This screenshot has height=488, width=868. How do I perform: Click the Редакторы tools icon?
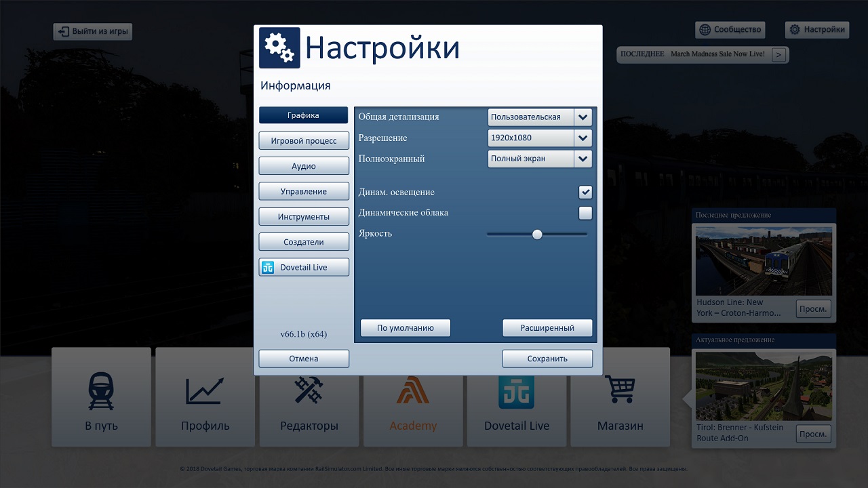point(309,391)
